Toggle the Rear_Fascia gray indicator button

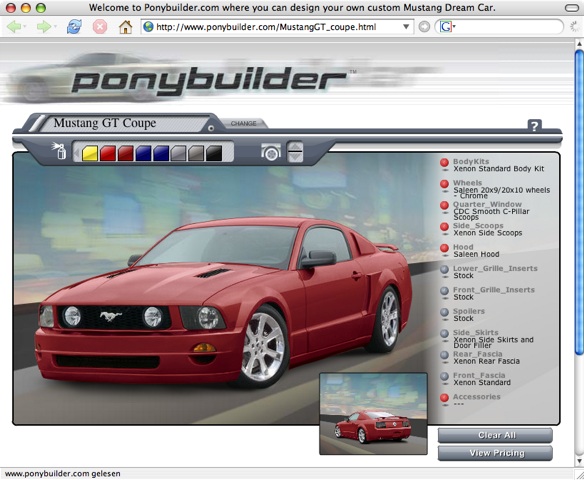click(x=444, y=355)
